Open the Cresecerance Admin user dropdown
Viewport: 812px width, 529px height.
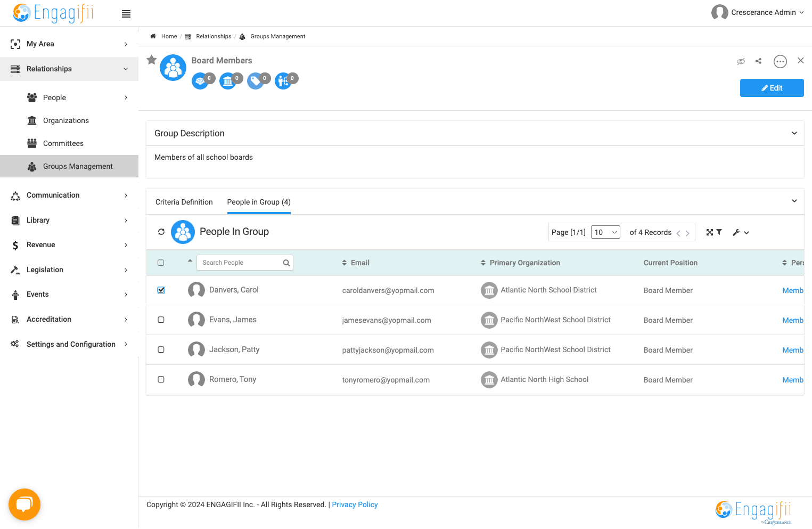[x=758, y=12]
